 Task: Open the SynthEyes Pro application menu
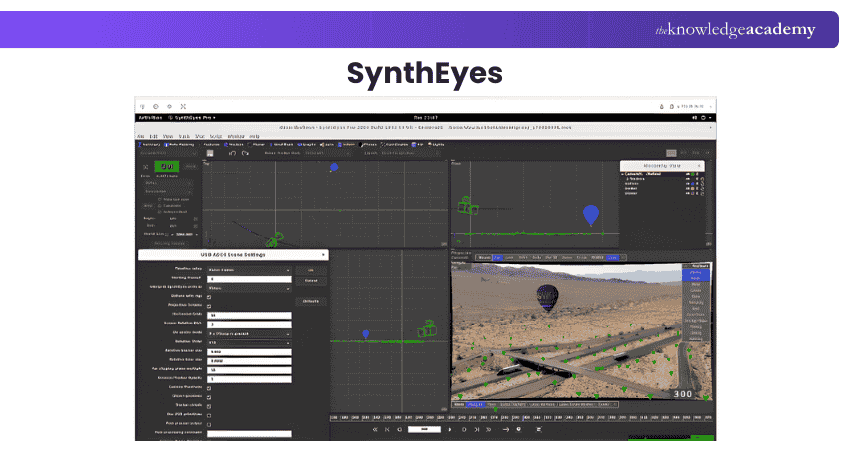tap(192, 118)
